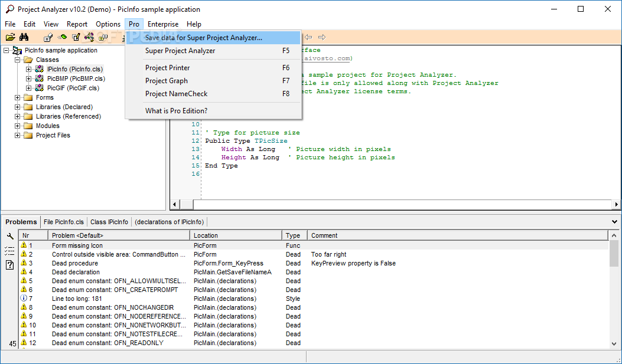Click the Forms folder icon
This screenshot has height=364, width=622.
(x=28, y=97)
